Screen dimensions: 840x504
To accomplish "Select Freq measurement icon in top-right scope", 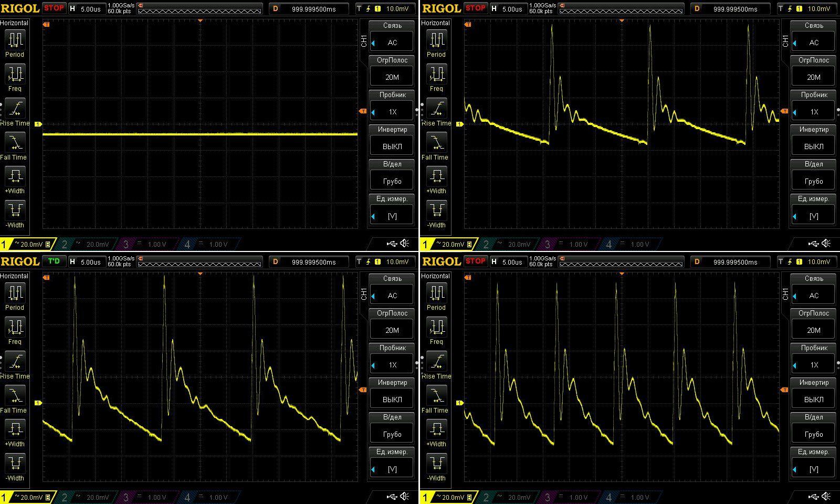I will pyautogui.click(x=436, y=74).
